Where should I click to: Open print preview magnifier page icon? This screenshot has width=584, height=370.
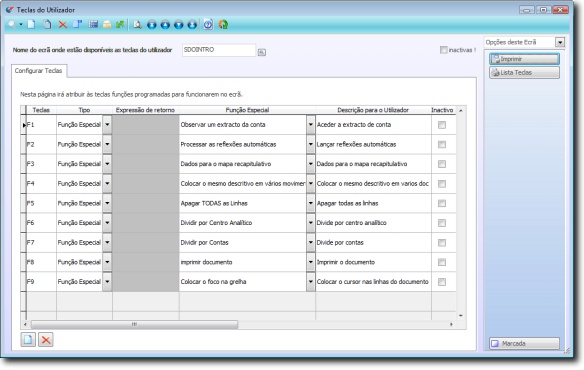point(137,25)
